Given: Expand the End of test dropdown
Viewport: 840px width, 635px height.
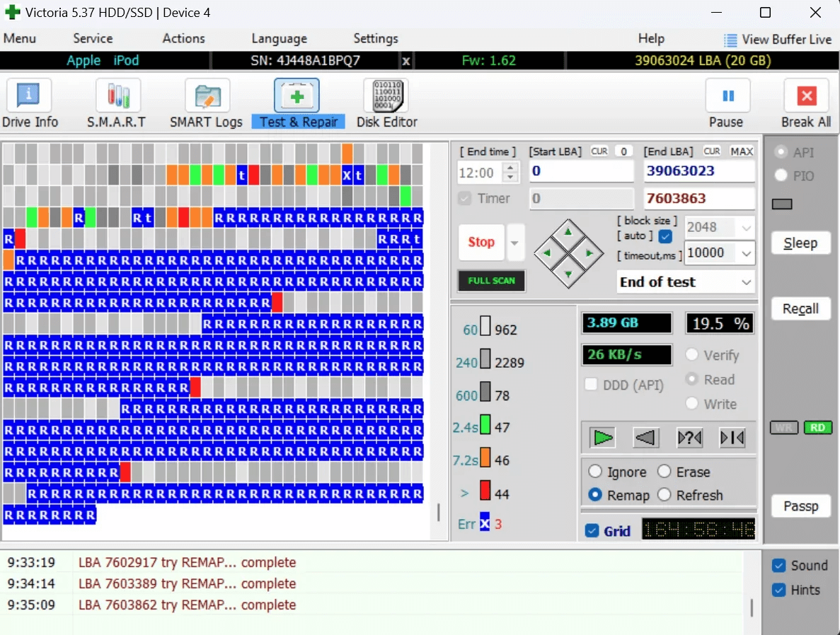Looking at the screenshot, I should (x=746, y=282).
